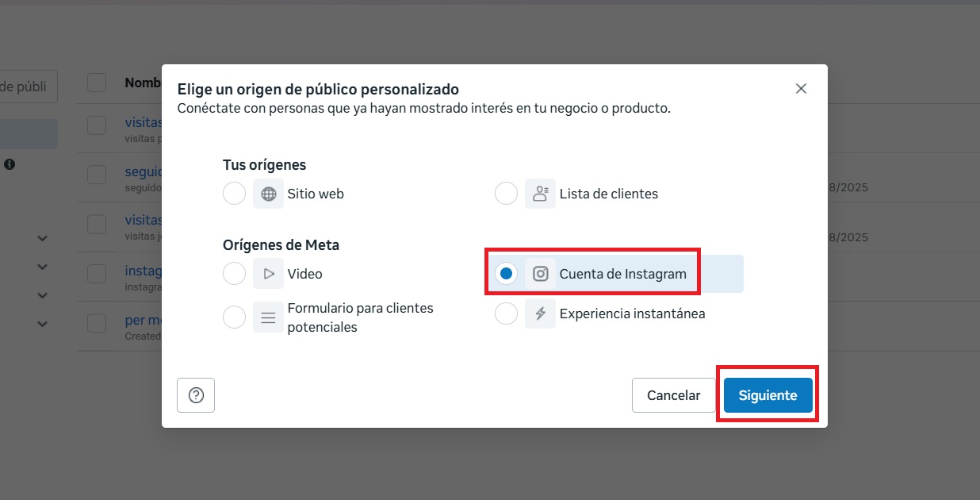Click the Experiencia instantánea lightning icon
980x500 pixels.
click(x=540, y=313)
